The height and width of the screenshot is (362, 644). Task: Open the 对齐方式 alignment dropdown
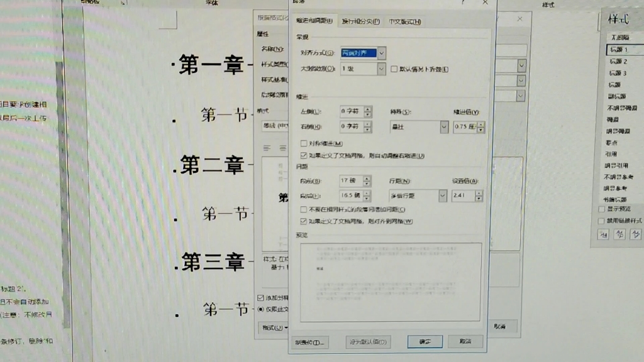(x=381, y=53)
